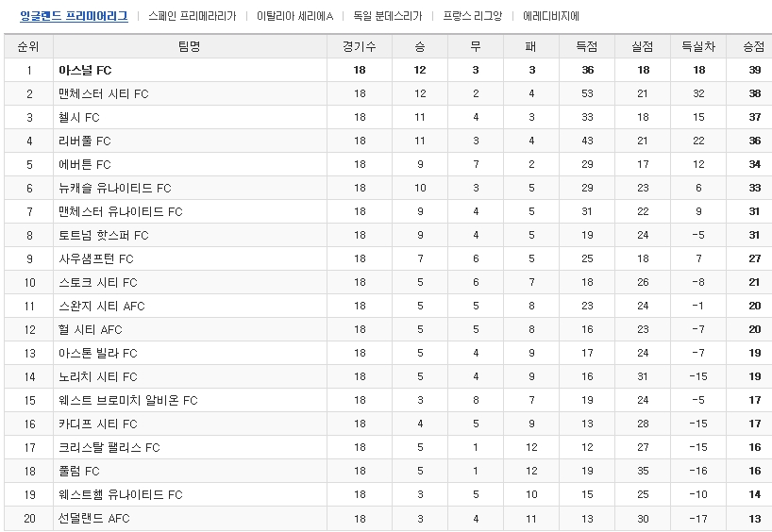Viewport: 772px width, 532px height.
Task: Choose 맨체스터 유나이티드 FC in standings
Action: [x=121, y=211]
